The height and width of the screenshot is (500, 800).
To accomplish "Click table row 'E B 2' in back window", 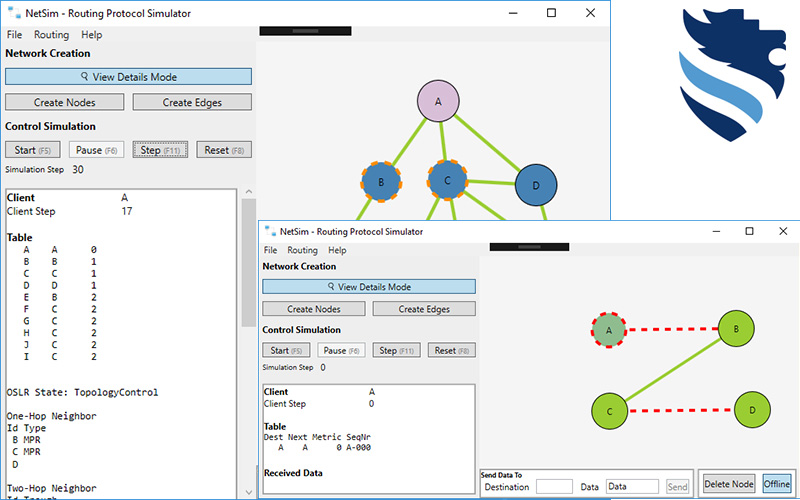I will (60, 297).
